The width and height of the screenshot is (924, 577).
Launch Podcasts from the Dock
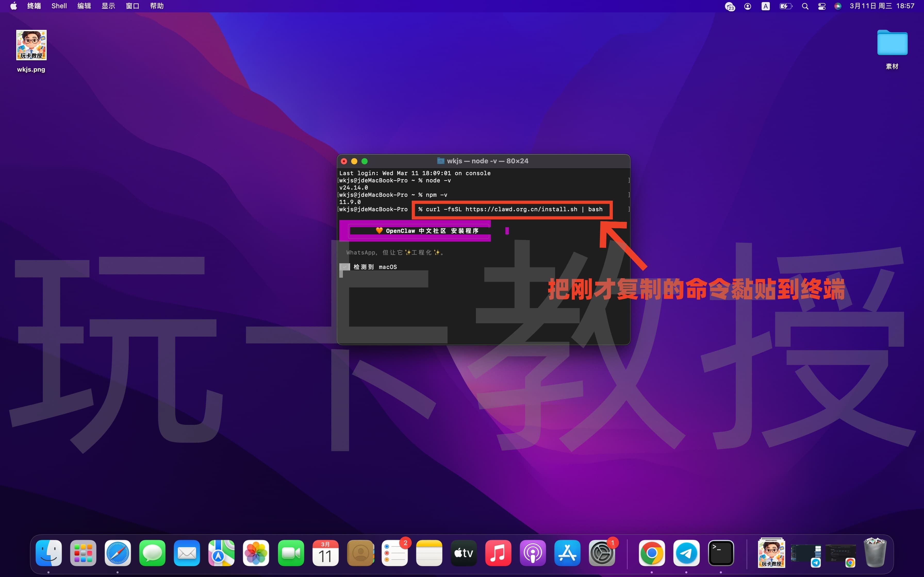coord(533,552)
